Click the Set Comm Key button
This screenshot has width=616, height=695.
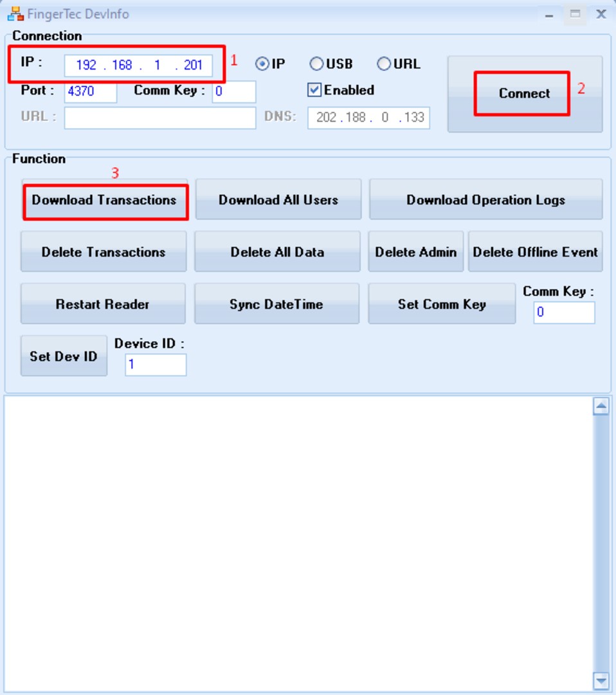442,304
